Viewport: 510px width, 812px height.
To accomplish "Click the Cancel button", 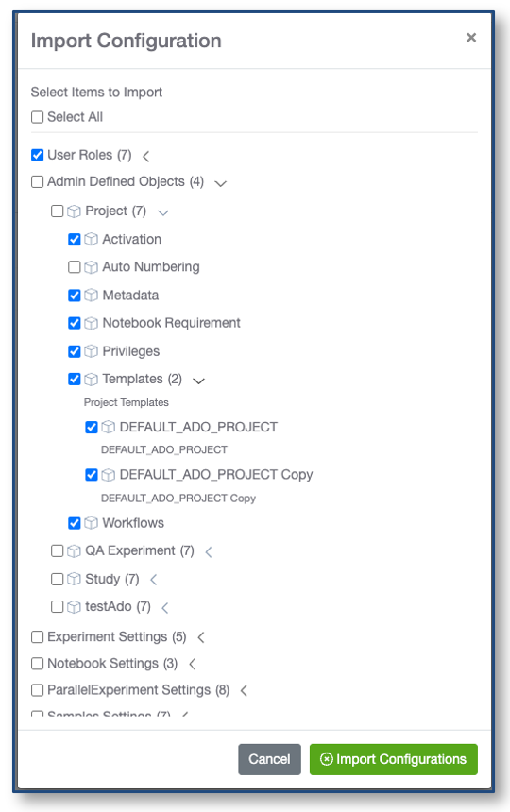I will click(x=269, y=759).
